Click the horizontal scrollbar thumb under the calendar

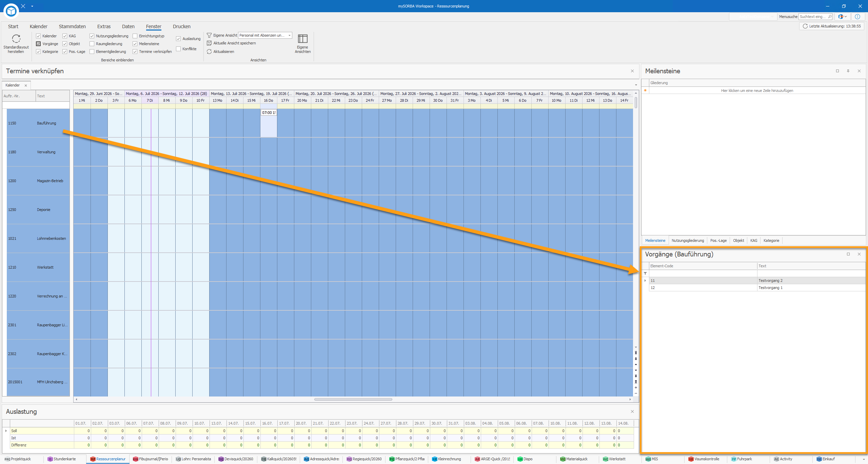tap(353, 399)
